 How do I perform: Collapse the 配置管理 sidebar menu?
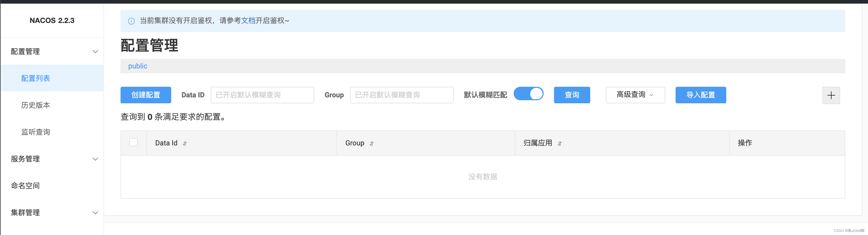point(52,51)
